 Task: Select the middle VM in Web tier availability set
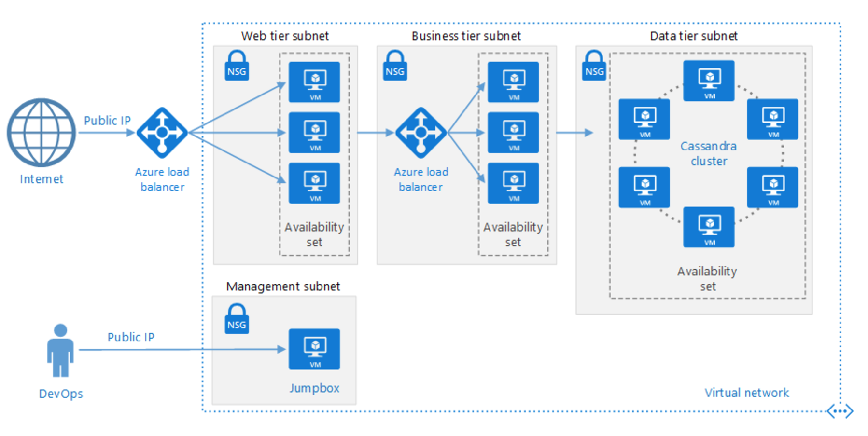pos(314,133)
